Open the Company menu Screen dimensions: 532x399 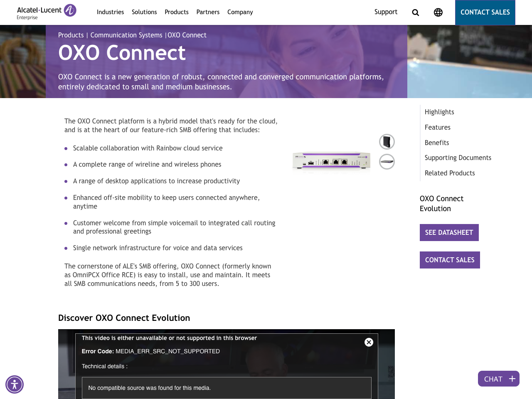240,12
